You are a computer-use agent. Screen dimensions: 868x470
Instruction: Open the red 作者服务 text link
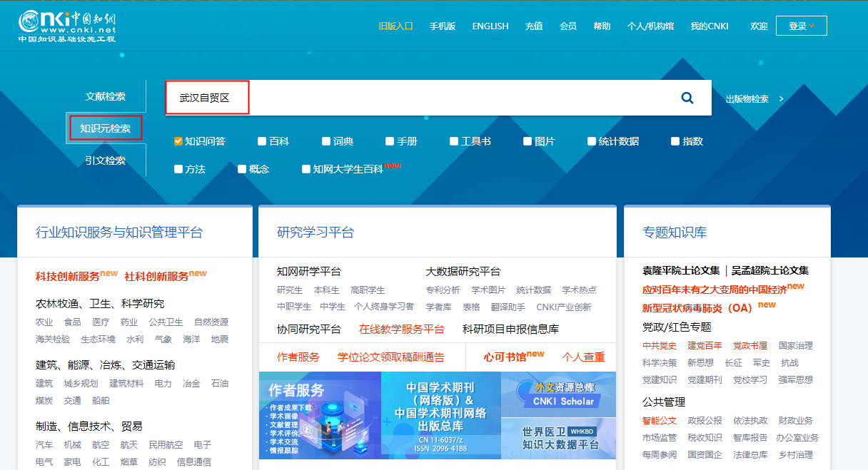(298, 357)
